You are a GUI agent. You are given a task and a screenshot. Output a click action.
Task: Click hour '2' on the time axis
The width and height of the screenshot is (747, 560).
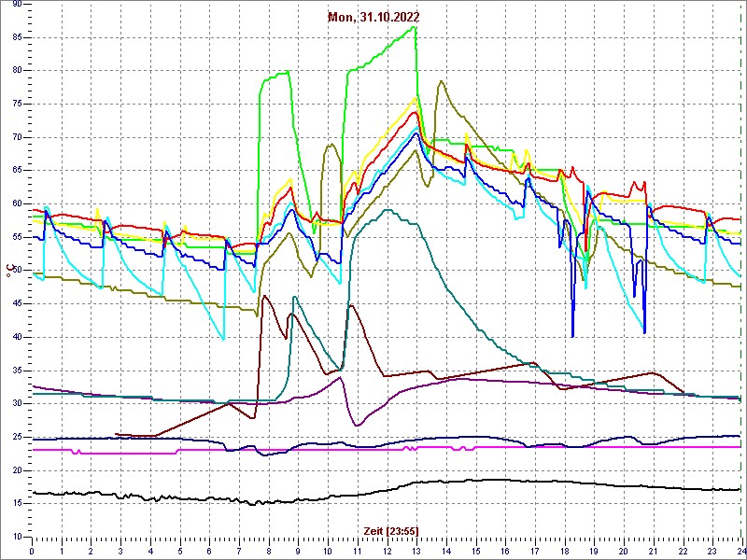click(91, 551)
